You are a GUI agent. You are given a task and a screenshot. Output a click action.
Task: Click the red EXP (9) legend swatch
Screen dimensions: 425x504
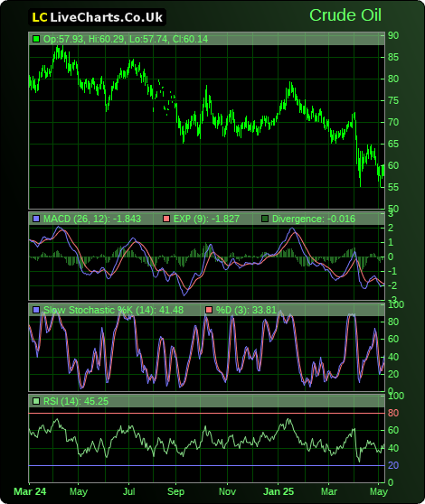166,219
